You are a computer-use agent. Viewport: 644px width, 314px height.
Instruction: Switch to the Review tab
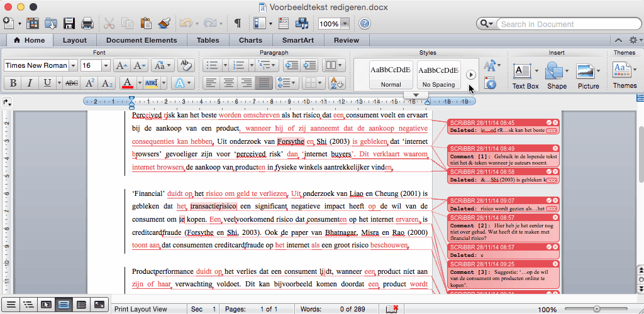pyautogui.click(x=347, y=40)
